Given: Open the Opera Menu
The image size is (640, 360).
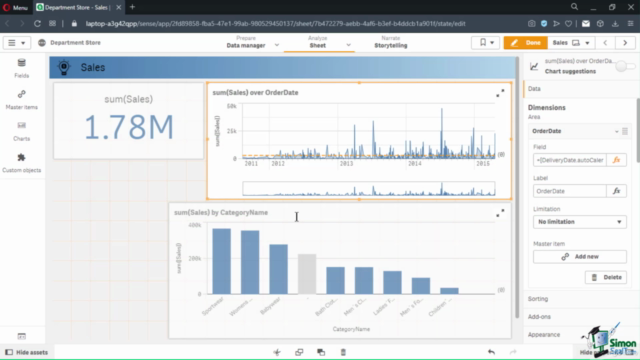Looking at the screenshot, I should (15, 7).
